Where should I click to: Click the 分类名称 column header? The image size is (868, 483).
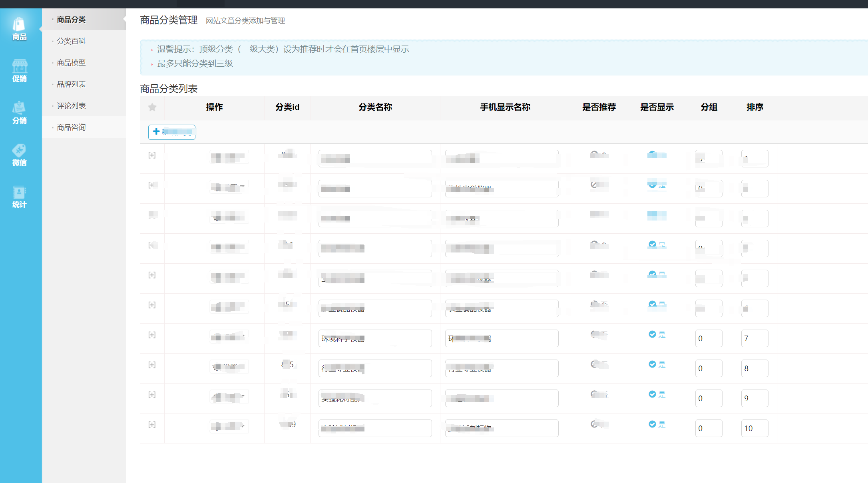375,107
